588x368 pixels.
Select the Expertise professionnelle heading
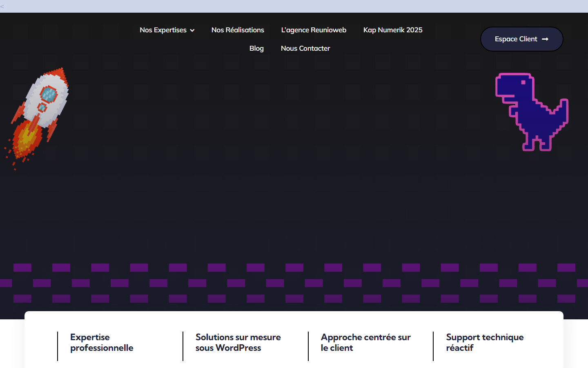point(102,343)
